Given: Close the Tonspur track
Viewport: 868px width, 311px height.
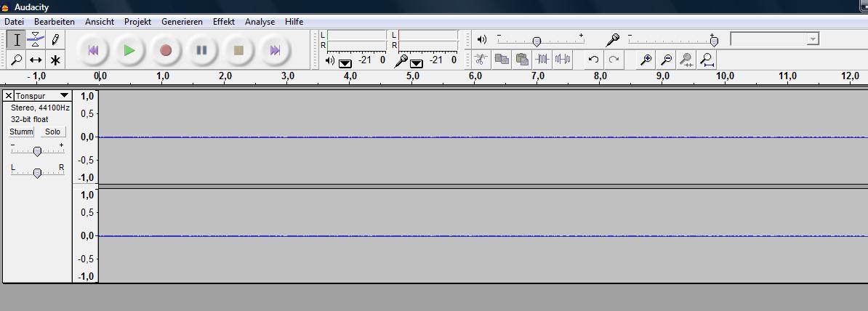Looking at the screenshot, I should [8, 96].
